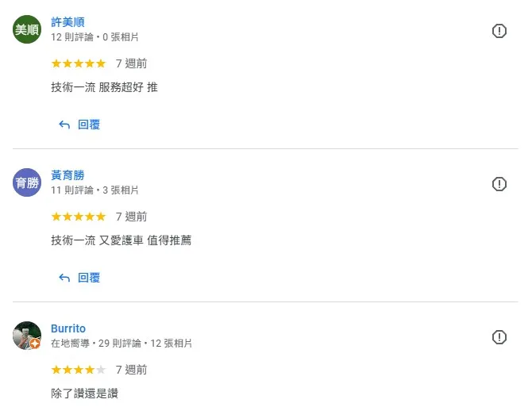Click the five-star rating on 黃育勝's review
This screenshot has height=407, width=532.
coord(79,217)
